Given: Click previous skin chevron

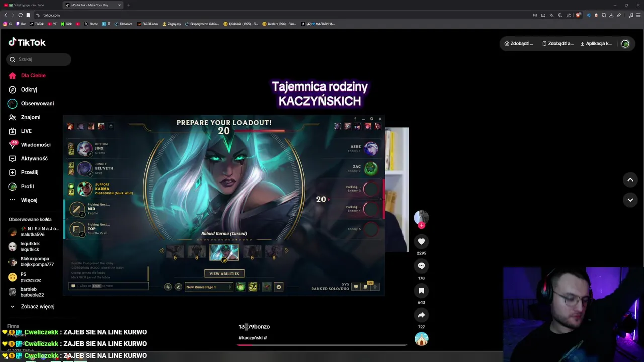Looking at the screenshot, I should click(x=162, y=251).
